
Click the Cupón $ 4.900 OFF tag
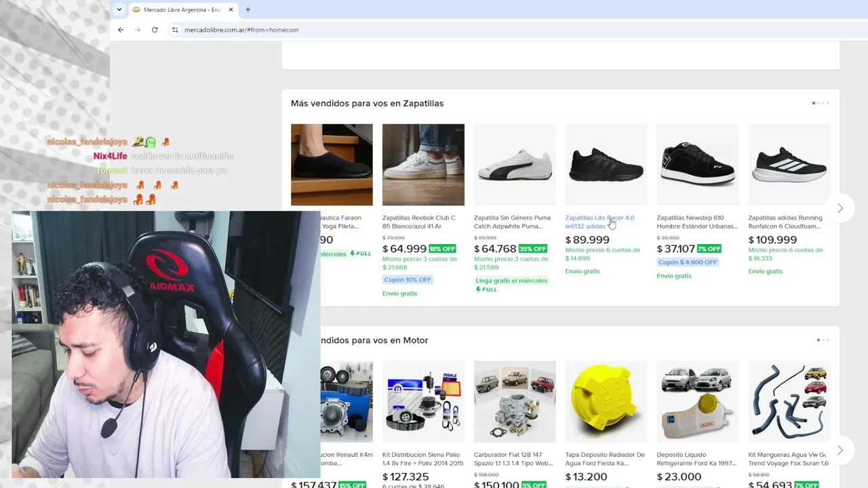pyautogui.click(x=688, y=262)
